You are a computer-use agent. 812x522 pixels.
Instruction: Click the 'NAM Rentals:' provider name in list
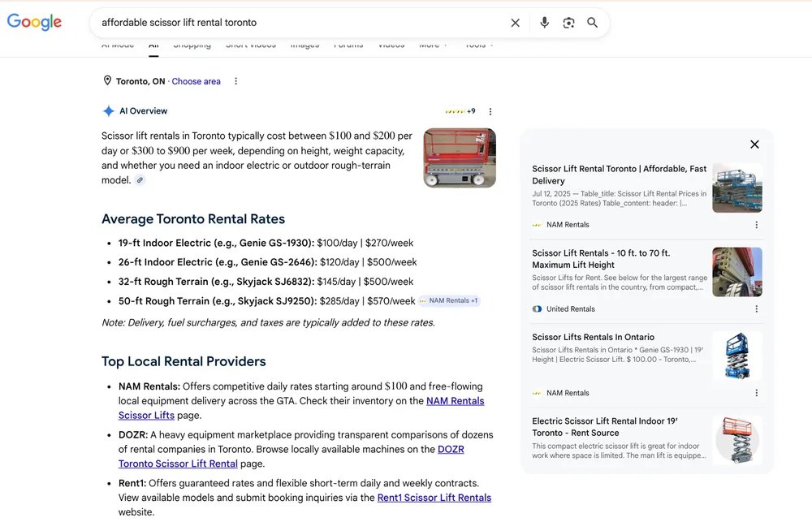point(149,386)
